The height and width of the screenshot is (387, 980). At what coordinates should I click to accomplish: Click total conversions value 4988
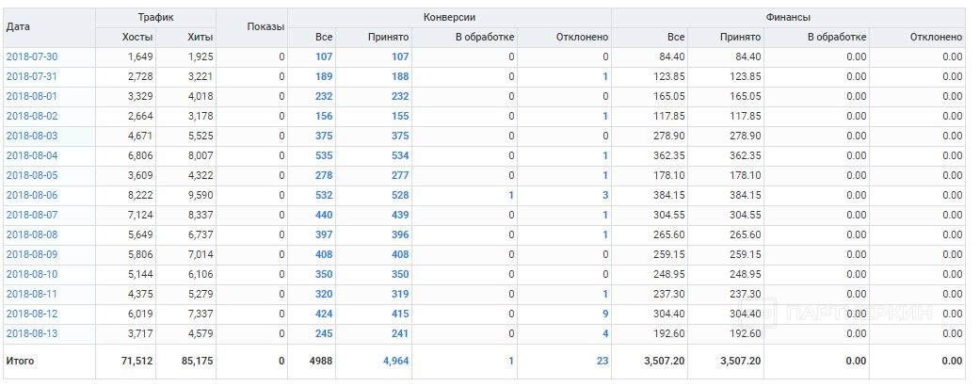(x=321, y=361)
